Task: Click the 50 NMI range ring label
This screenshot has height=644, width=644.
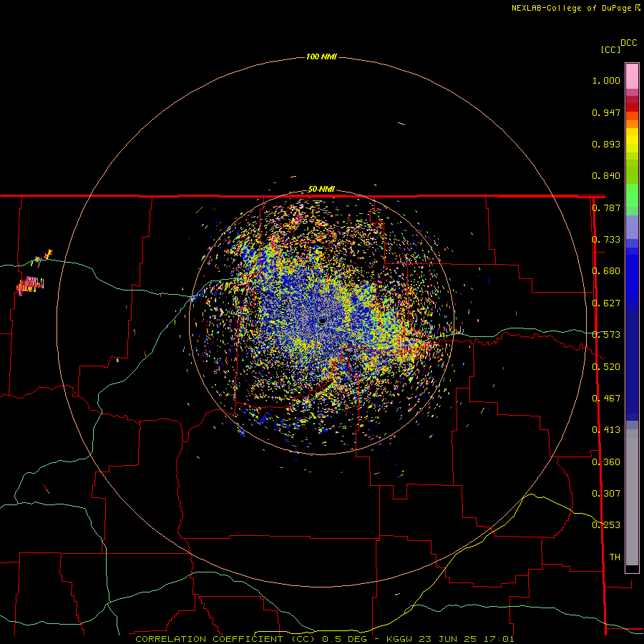Action: 321,190
